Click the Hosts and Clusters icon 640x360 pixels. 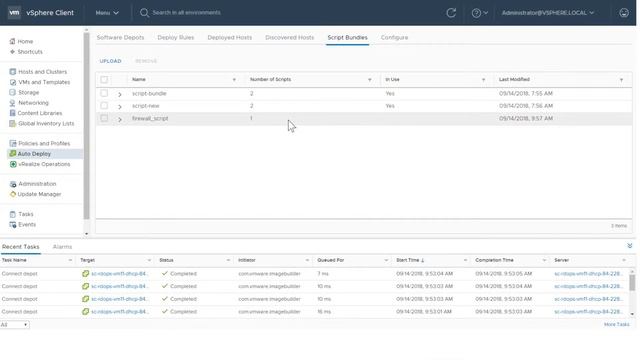13,72
